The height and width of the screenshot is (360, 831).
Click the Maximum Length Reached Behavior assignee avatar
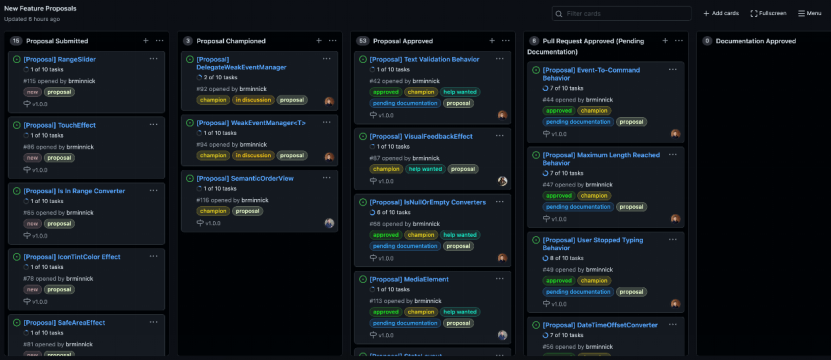[675, 219]
